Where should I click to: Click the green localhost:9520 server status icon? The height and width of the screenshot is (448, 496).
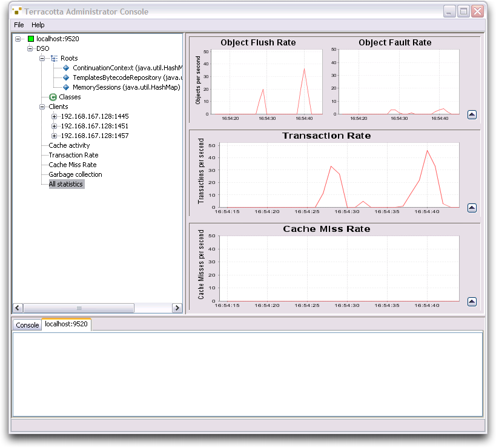31,39
